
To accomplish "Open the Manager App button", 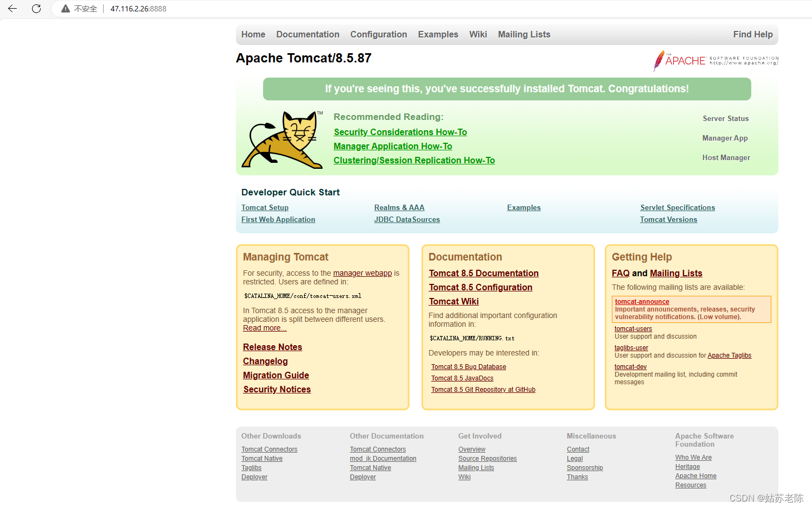I will click(725, 138).
